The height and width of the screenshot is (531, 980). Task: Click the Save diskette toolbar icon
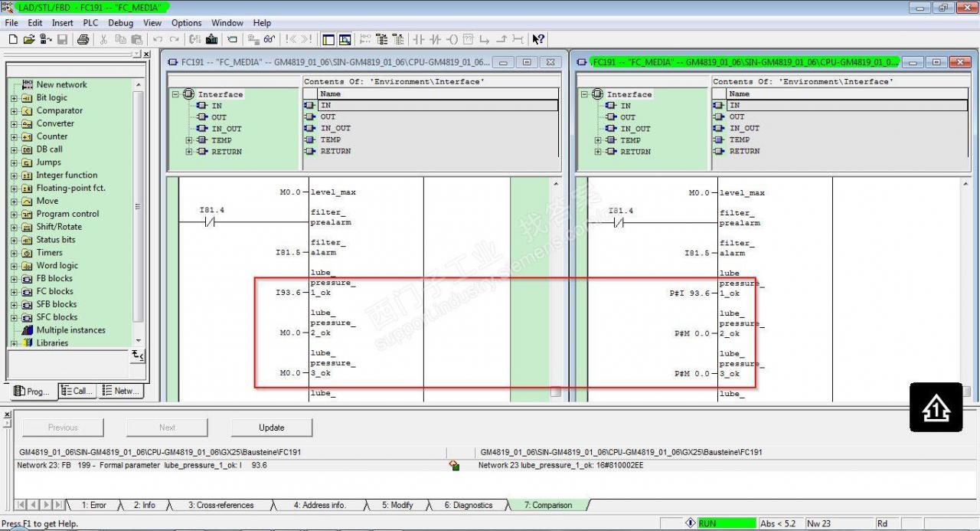tap(63, 39)
